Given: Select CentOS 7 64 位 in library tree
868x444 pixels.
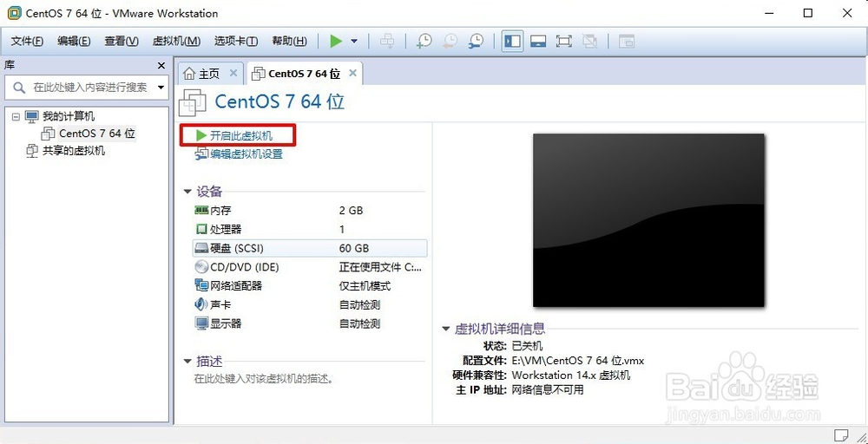Looking at the screenshot, I should [x=97, y=134].
